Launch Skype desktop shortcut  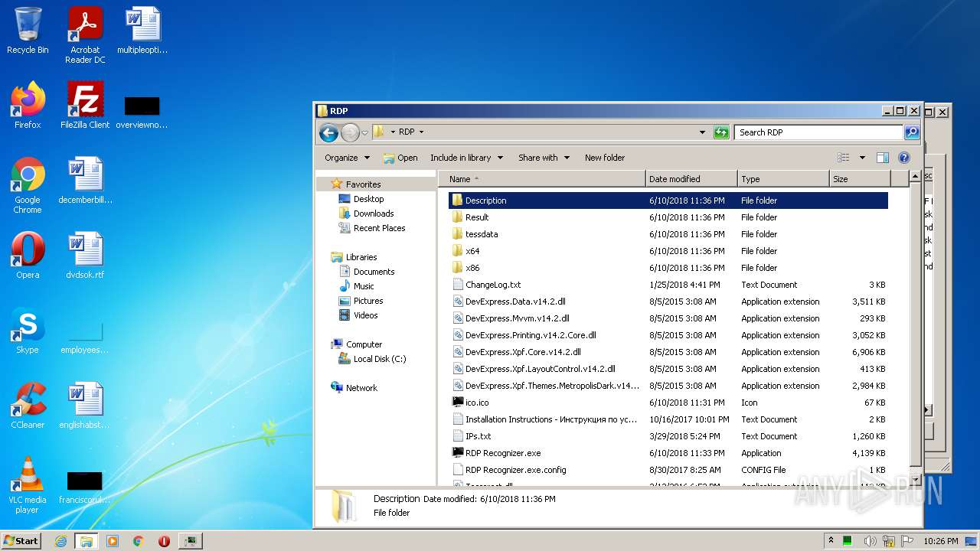tap(28, 331)
